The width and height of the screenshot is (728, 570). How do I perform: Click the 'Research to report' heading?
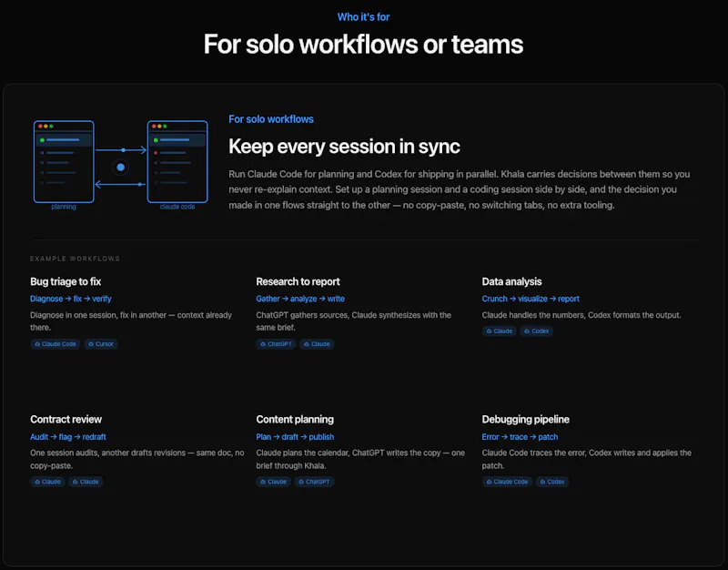pos(298,281)
